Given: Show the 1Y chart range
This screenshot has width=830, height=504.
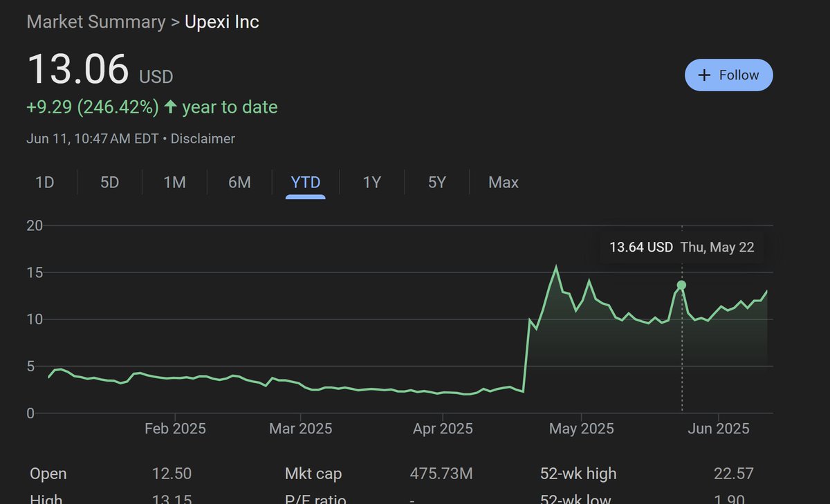Looking at the screenshot, I should [372, 183].
